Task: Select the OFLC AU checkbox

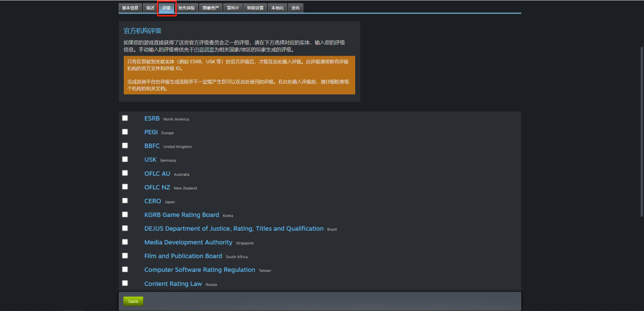Action: (125, 173)
